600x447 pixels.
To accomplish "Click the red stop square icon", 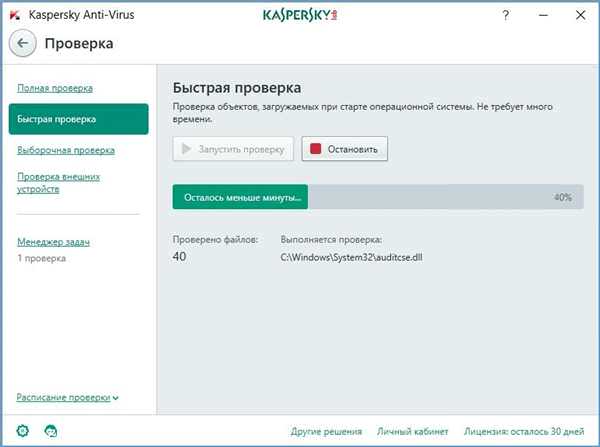I will click(x=316, y=148).
